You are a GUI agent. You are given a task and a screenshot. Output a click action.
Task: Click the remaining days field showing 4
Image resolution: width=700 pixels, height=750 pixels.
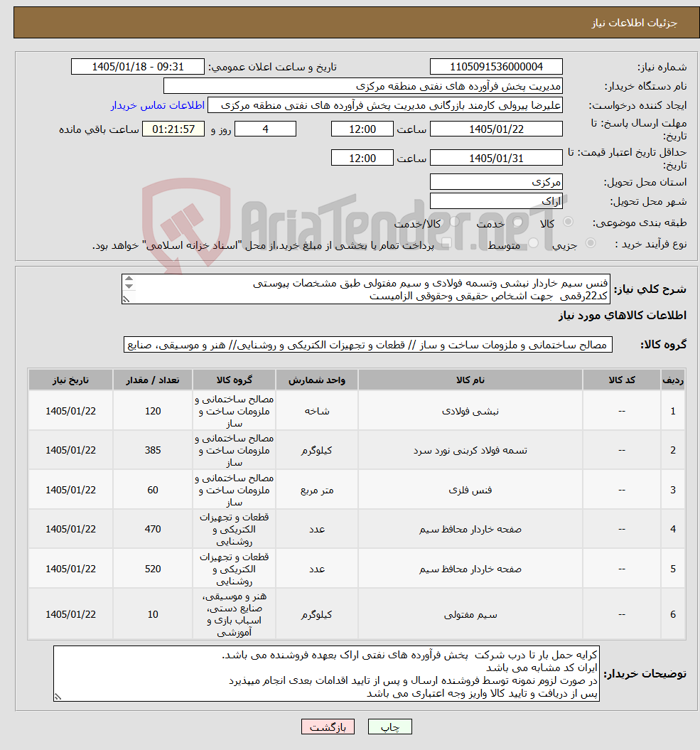pos(265,129)
